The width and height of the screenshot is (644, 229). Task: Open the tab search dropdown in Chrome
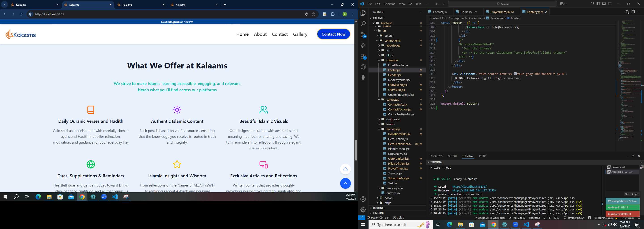coord(4,4)
